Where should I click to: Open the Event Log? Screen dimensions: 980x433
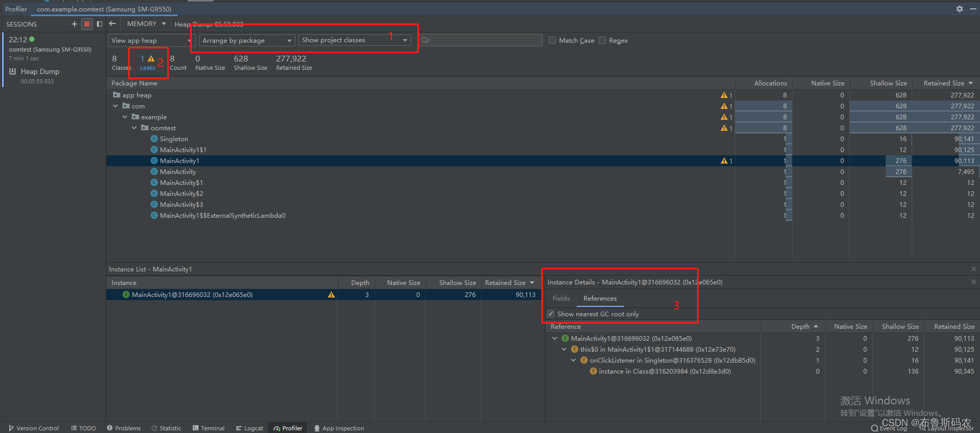click(x=889, y=428)
